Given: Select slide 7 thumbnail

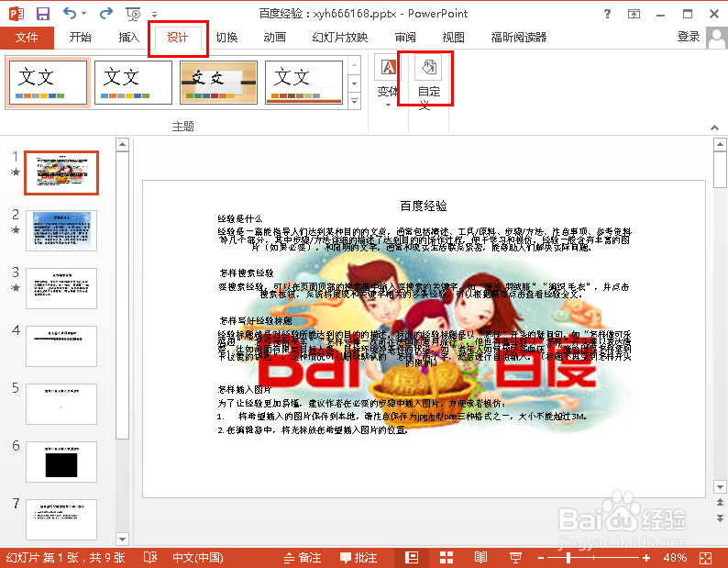Looking at the screenshot, I should (x=61, y=519).
